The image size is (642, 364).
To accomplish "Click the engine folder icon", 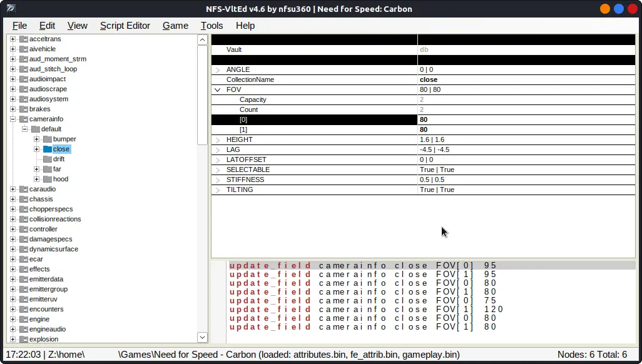I will 24,320.
